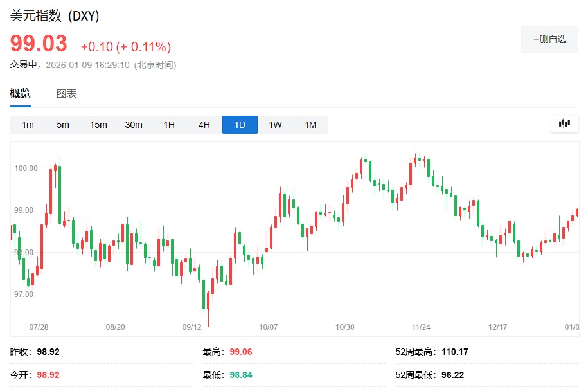Click the current price 99.03
Screen dimensions: 588x387
coord(39,44)
